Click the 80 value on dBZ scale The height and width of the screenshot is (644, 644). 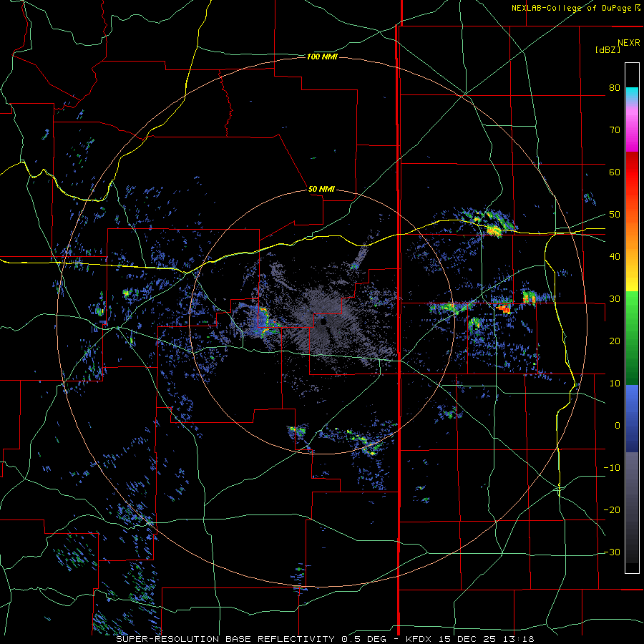[615, 88]
